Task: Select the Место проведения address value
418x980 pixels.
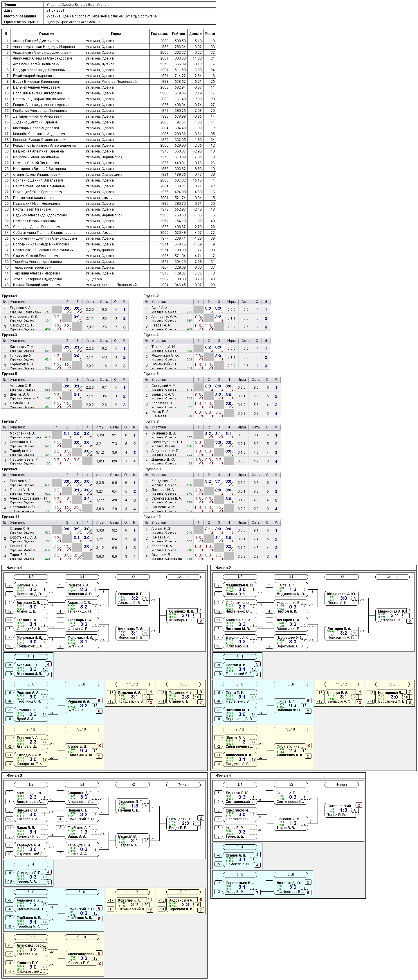Action: (102, 16)
